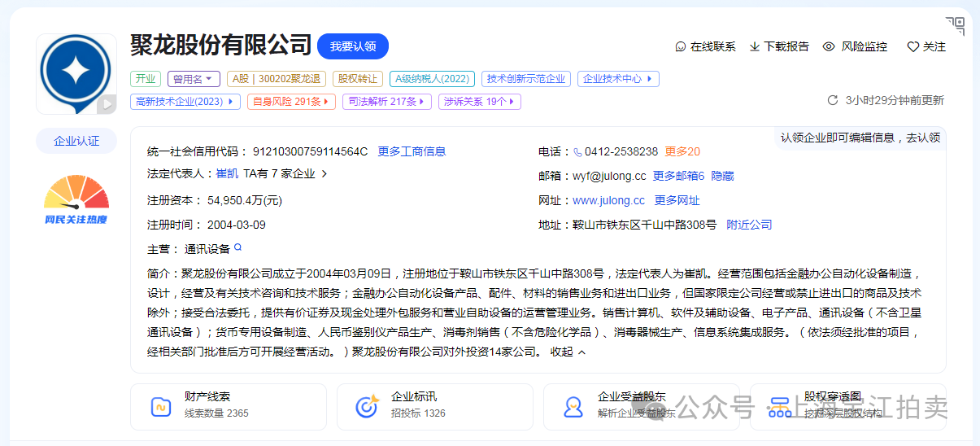The image size is (980, 446).
Task: Click the 企业认证 badge
Action: click(76, 141)
